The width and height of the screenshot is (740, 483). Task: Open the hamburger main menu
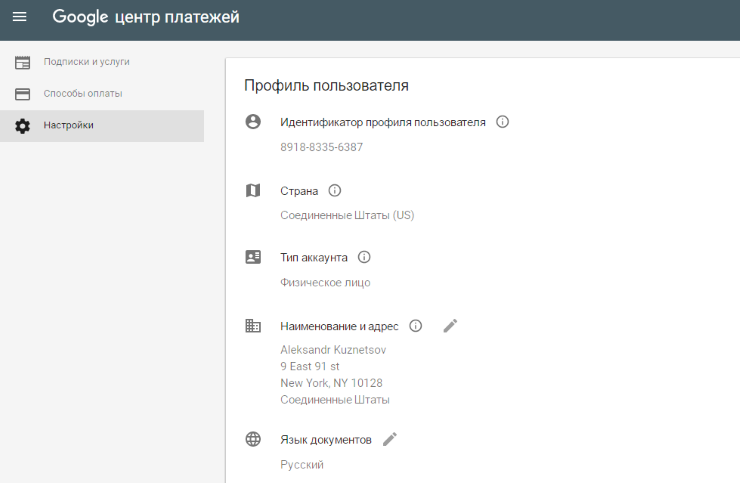tap(19, 17)
